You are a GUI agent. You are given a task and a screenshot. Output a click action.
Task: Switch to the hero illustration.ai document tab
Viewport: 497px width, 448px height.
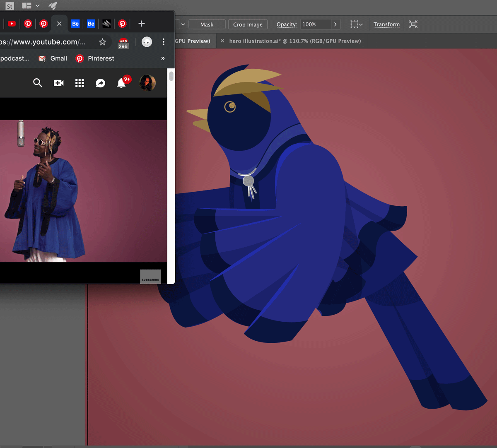[x=294, y=41]
